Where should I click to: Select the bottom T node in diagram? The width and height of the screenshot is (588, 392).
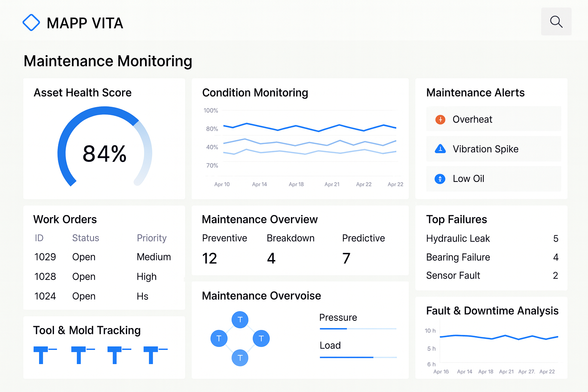tap(240, 358)
